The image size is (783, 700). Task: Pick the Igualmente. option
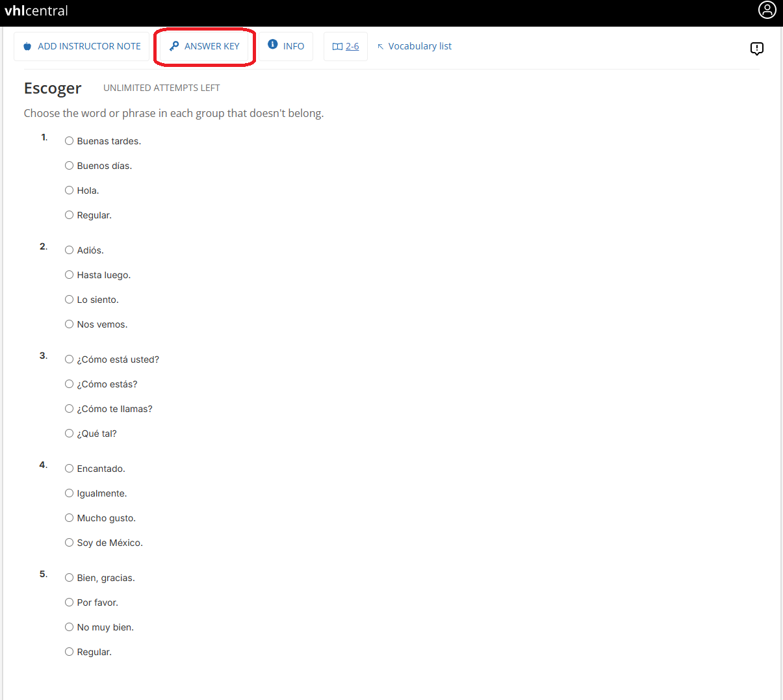69,493
